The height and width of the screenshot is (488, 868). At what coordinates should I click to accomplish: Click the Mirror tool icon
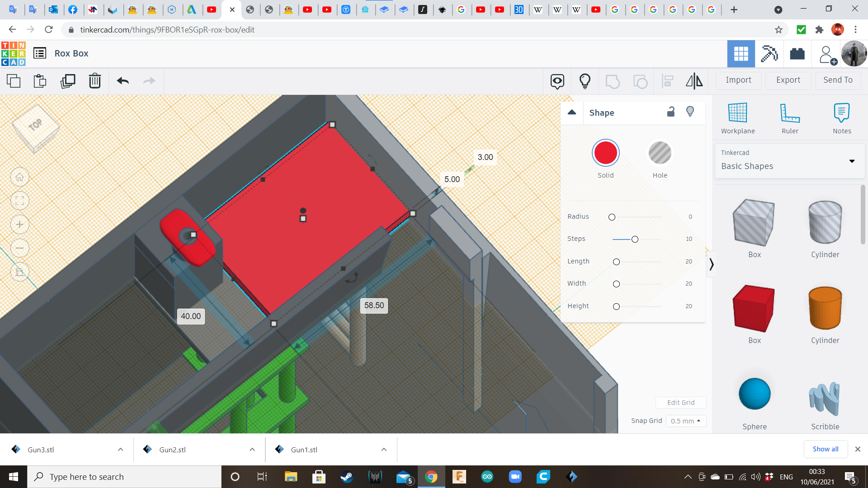click(694, 81)
